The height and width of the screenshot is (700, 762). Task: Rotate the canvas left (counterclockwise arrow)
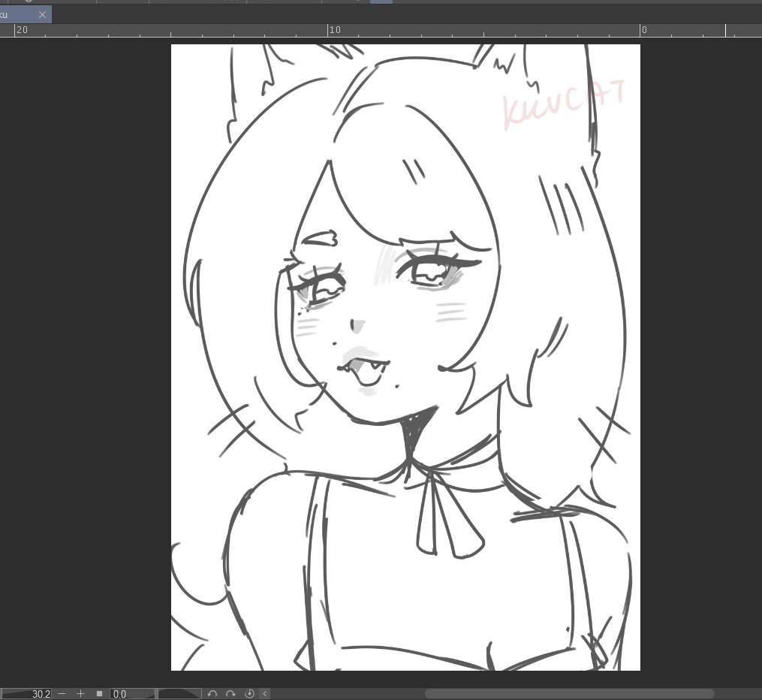212,694
